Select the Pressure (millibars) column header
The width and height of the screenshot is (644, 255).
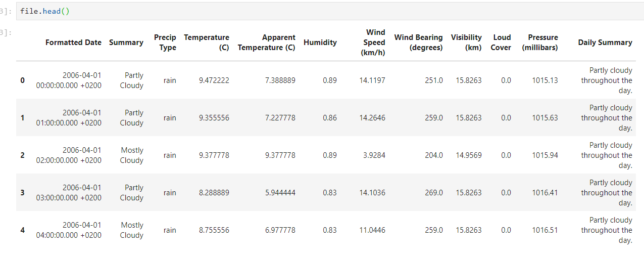(x=540, y=42)
